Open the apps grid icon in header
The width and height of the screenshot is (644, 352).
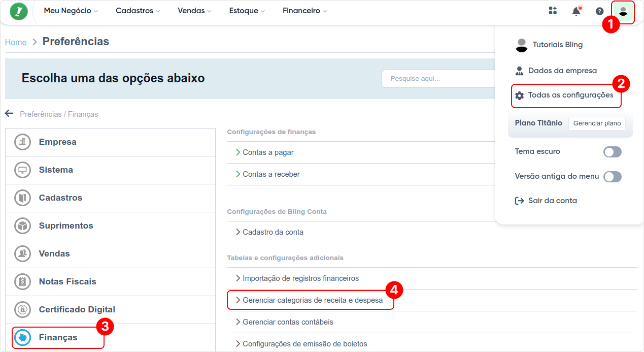pos(553,11)
